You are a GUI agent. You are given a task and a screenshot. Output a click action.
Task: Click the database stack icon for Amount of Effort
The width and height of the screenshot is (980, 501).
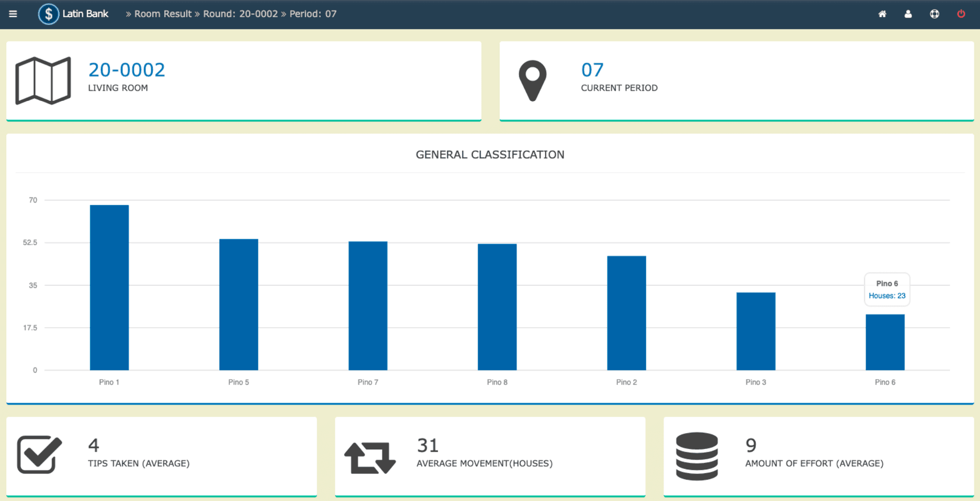point(697,456)
